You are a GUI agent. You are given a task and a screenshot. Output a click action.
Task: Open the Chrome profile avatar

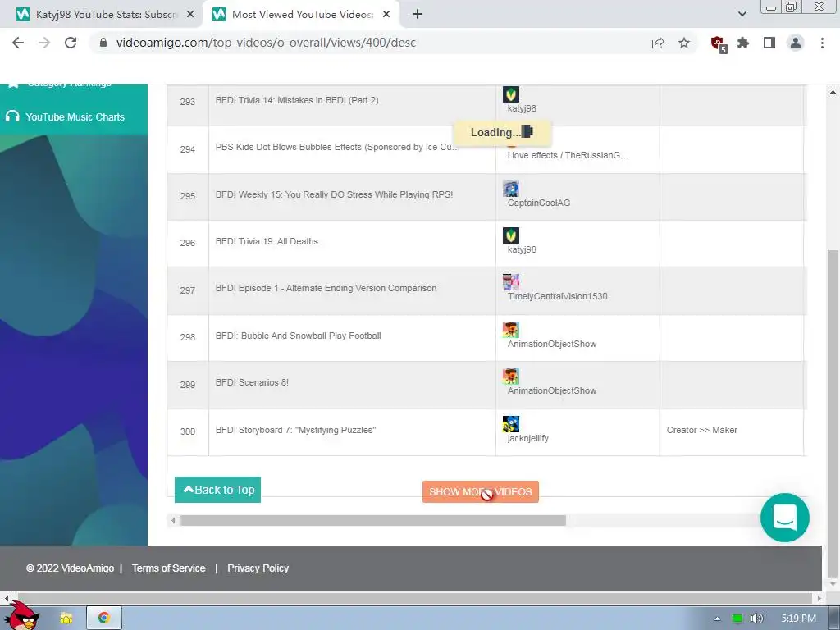click(x=796, y=43)
